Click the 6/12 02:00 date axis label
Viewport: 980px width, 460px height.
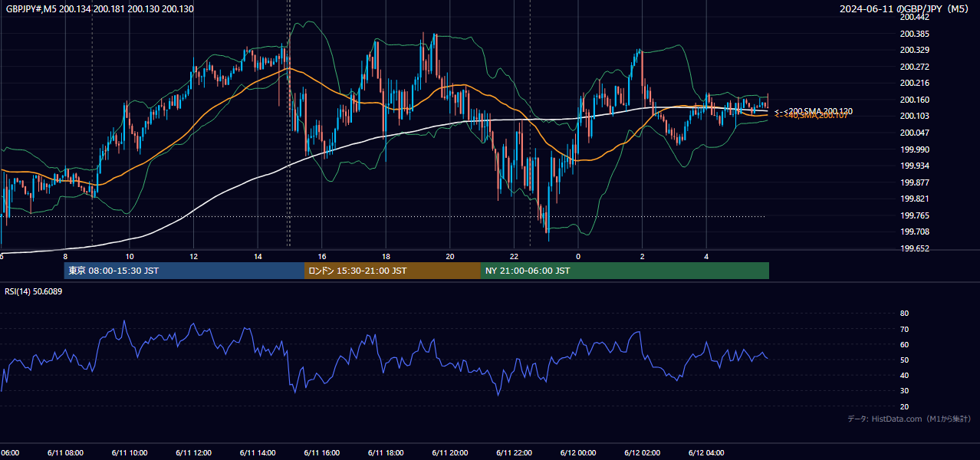(x=643, y=453)
